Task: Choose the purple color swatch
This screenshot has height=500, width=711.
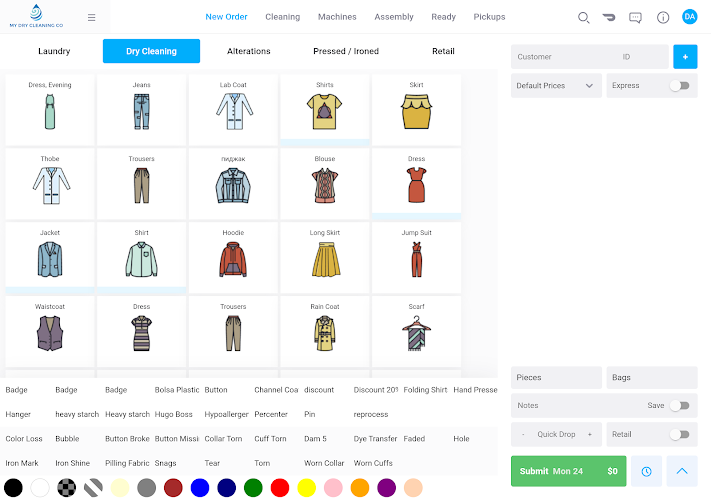Action: (386, 488)
